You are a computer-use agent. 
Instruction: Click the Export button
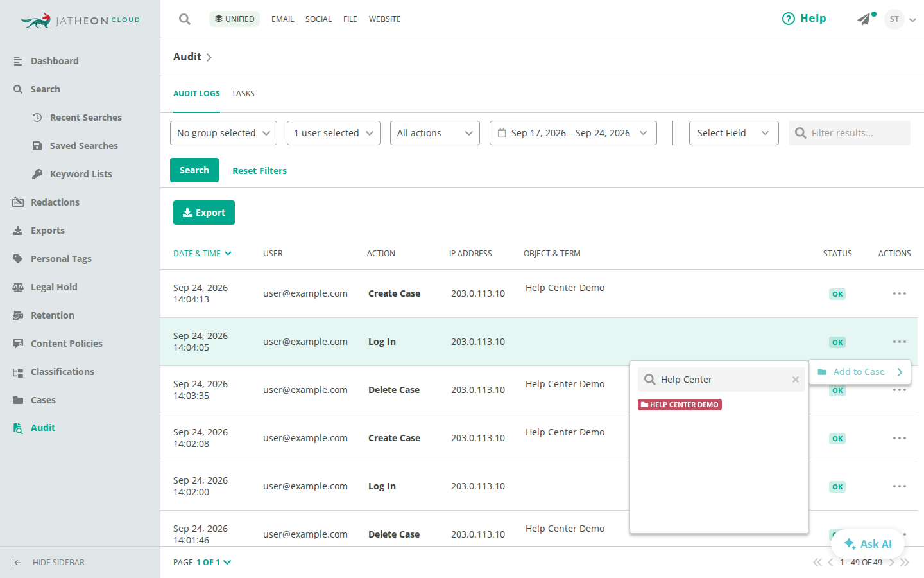204,213
